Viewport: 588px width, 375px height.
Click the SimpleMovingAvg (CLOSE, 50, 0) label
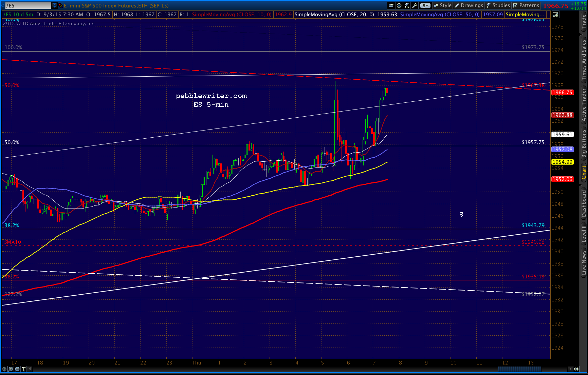[x=440, y=15]
